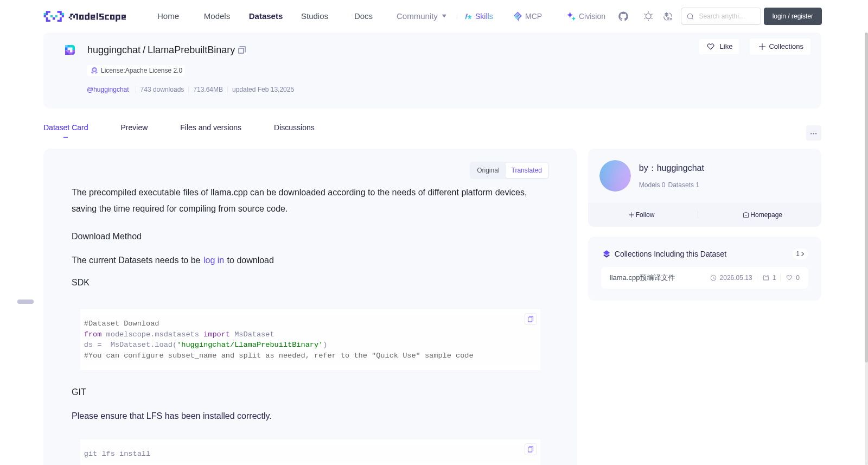Viewport: 868px width, 465px height.
Task: Open huggingchat Homepage
Action: [762, 215]
